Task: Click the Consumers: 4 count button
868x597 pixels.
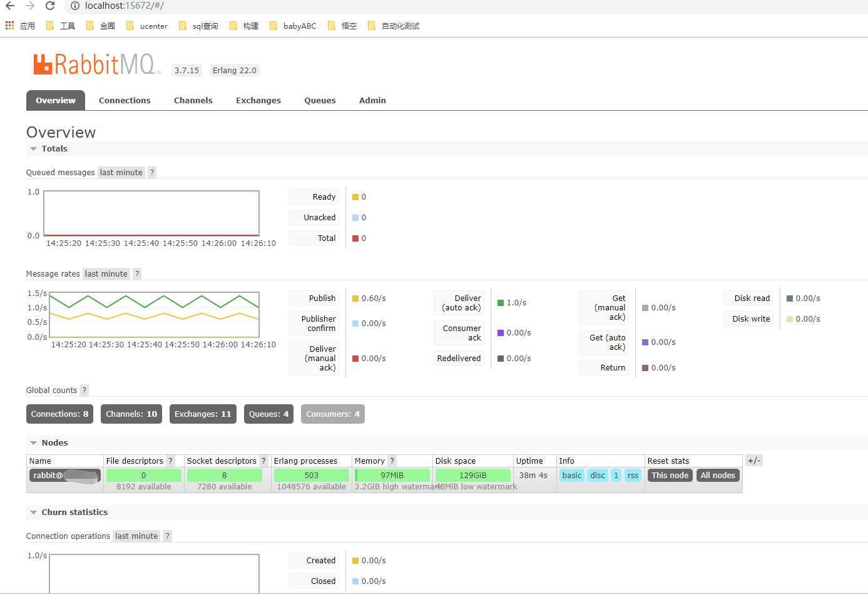Action: coord(333,414)
